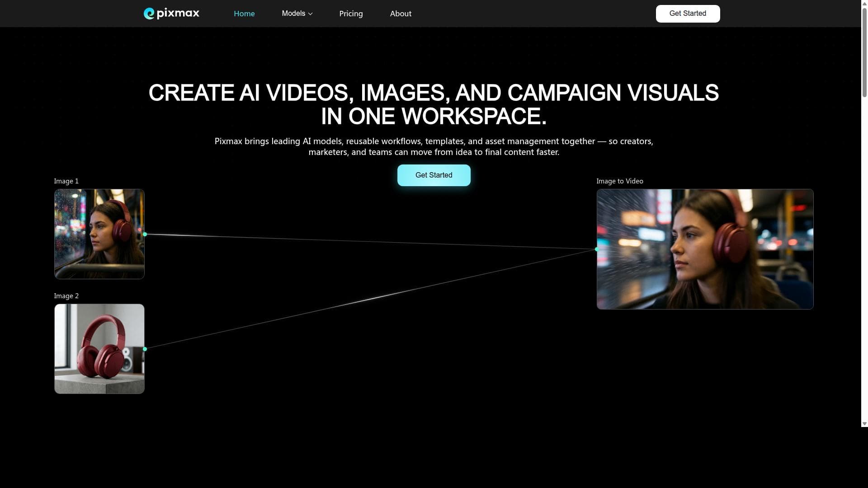Open the About page link

click(x=401, y=14)
